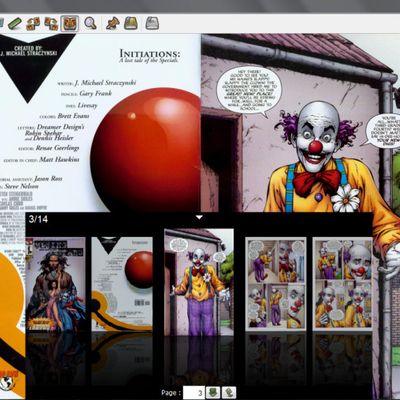Click the "Page :" label in the flow bar
The height and width of the screenshot is (400, 400).
pyautogui.click(x=171, y=393)
